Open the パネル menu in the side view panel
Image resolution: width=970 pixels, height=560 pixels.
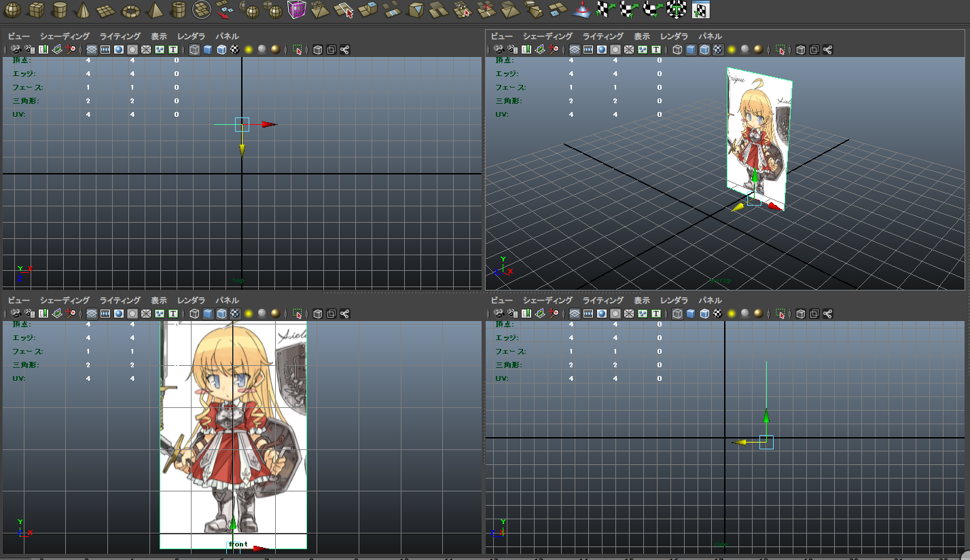pyautogui.click(x=711, y=300)
